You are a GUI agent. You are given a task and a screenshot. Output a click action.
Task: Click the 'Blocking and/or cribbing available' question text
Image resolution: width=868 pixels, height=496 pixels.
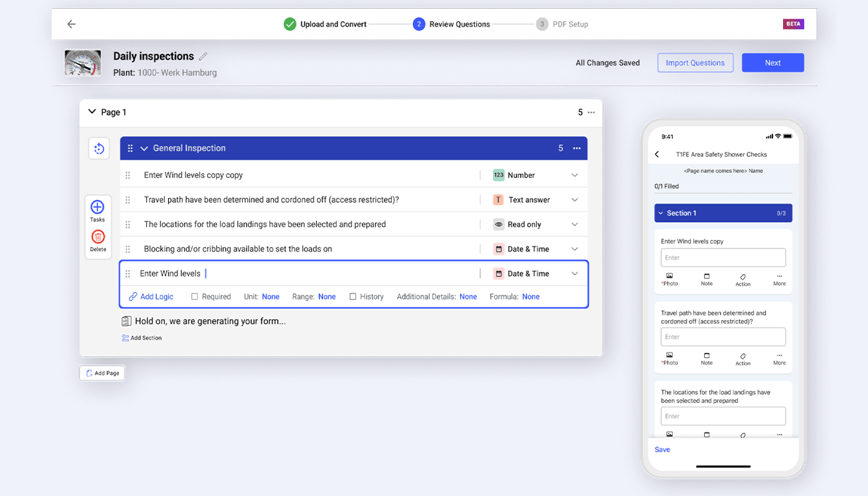[x=238, y=249]
